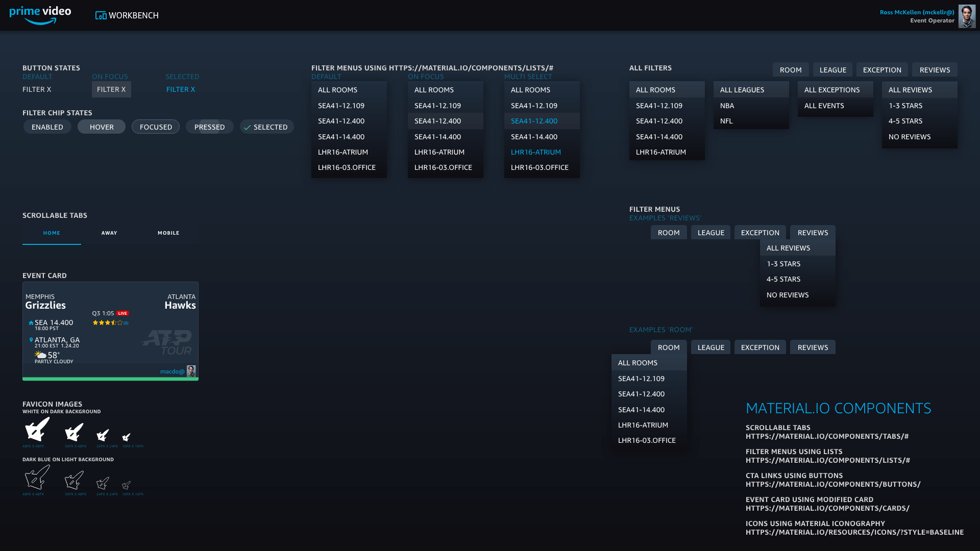Toggle the ENABLED filter chip

pyautogui.click(x=47, y=127)
